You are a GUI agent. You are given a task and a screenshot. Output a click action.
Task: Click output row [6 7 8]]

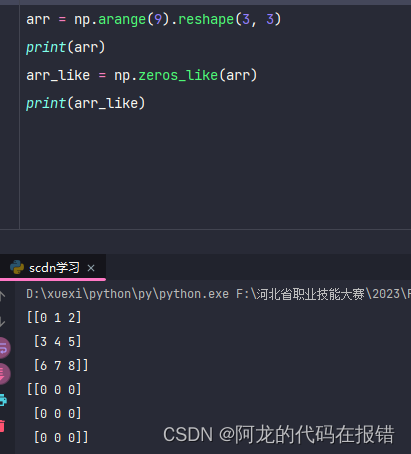click(x=61, y=365)
